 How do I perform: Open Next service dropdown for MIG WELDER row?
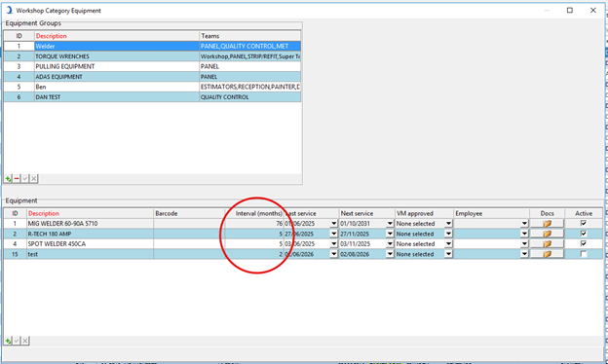pyautogui.click(x=390, y=224)
